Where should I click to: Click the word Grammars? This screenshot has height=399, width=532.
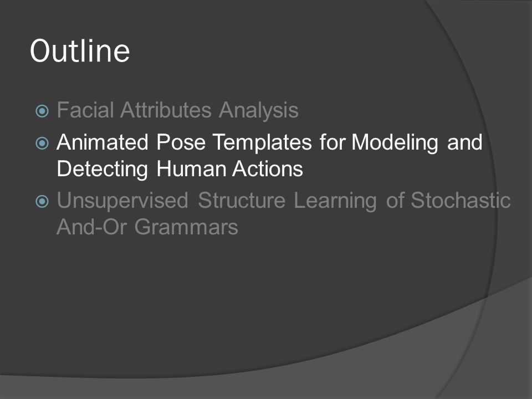click(x=186, y=227)
